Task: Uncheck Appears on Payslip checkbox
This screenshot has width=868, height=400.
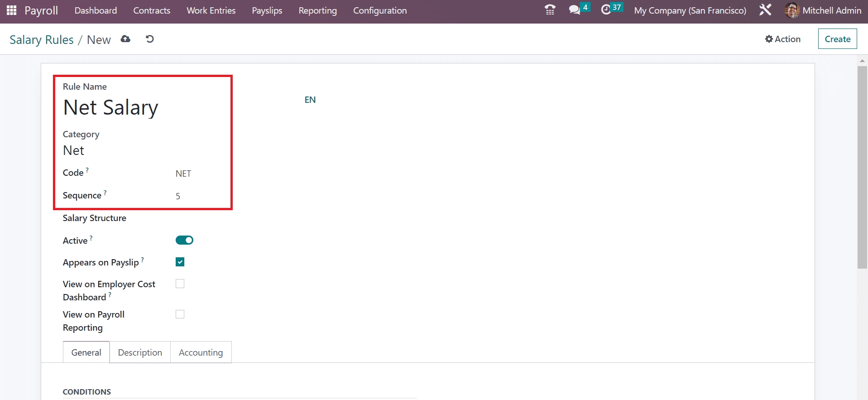Action: tap(180, 262)
